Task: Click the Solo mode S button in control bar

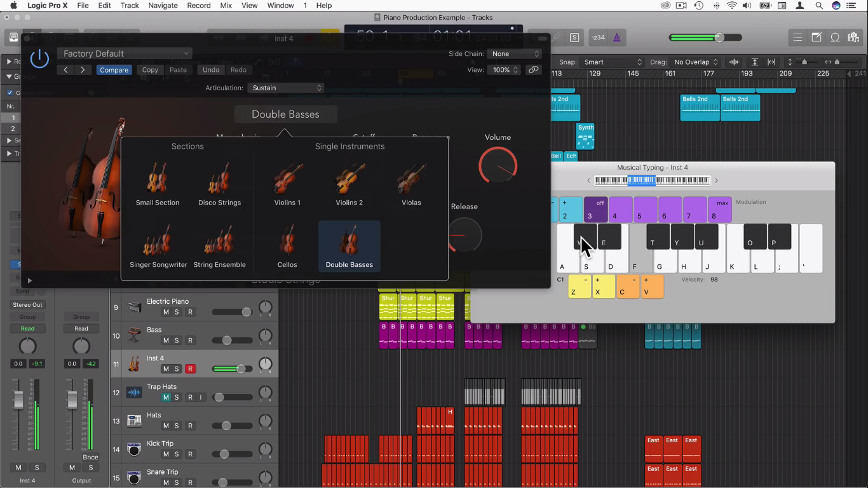Action: pyautogui.click(x=574, y=37)
